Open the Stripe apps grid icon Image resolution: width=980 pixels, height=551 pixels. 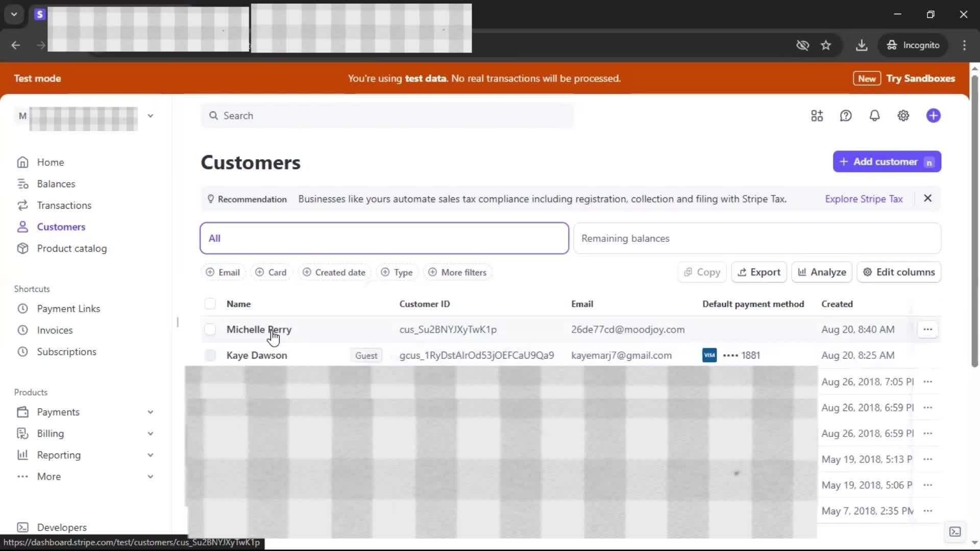pyautogui.click(x=817, y=116)
